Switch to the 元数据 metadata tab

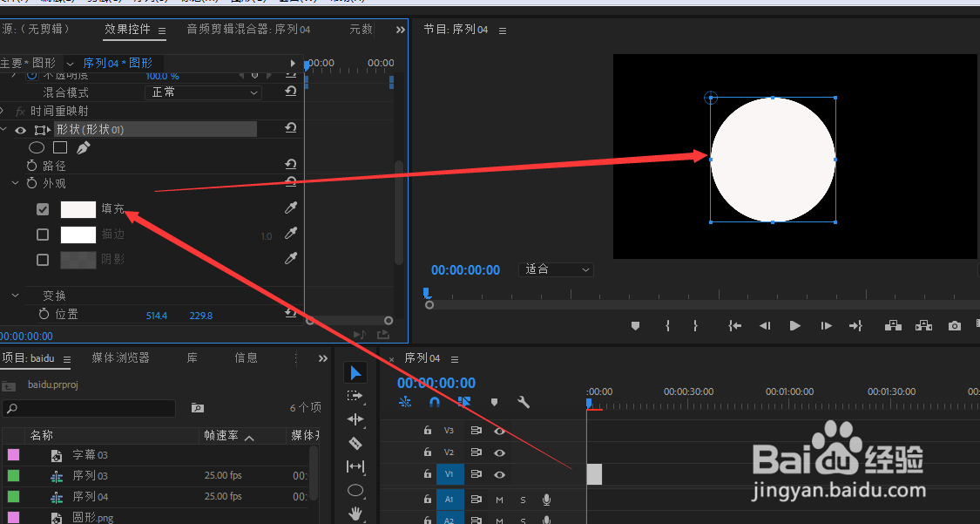(361, 30)
